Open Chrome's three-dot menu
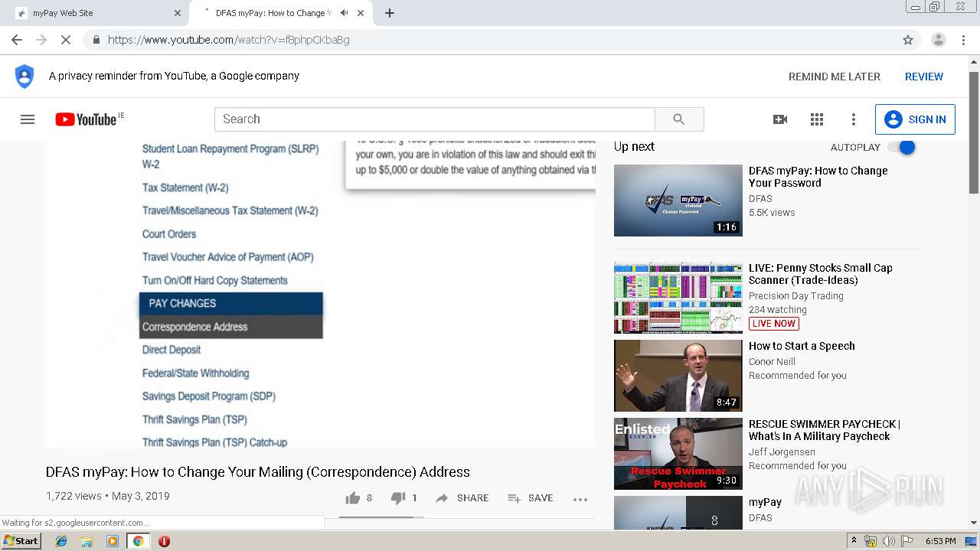 point(964,40)
